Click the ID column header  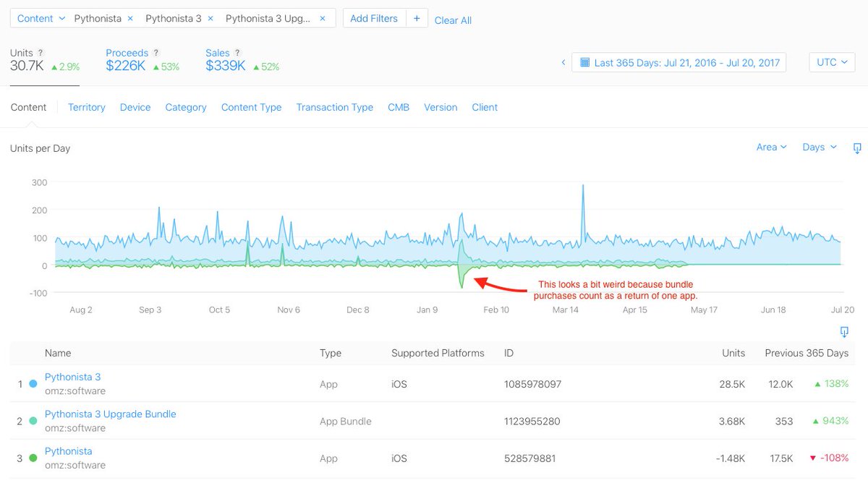[509, 353]
